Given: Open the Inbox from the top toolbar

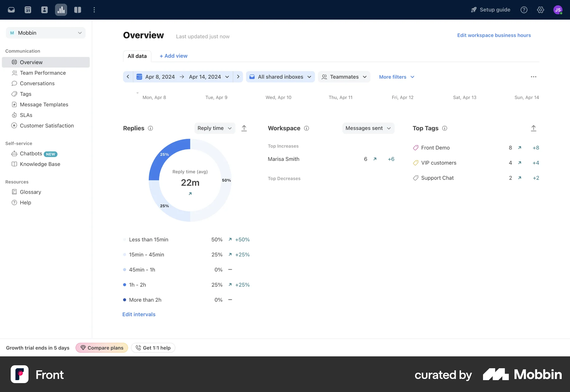Looking at the screenshot, I should point(11,10).
